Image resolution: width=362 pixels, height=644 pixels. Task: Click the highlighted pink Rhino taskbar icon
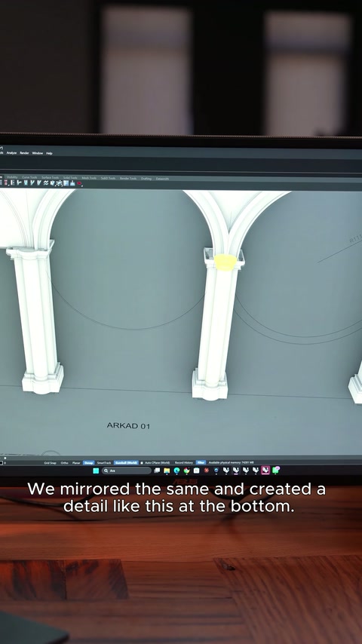pos(265,471)
